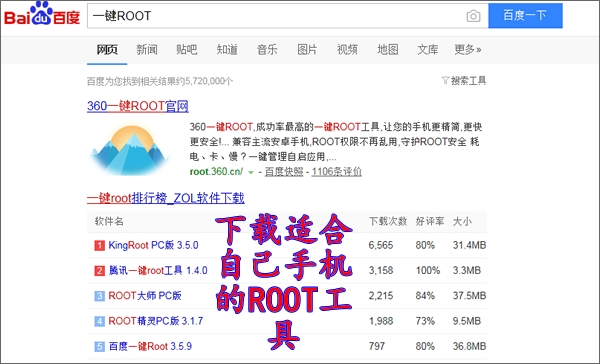Click rank 4 badge beside ROOT精灵
Viewport: 600px width, 364px height.
tap(99, 321)
